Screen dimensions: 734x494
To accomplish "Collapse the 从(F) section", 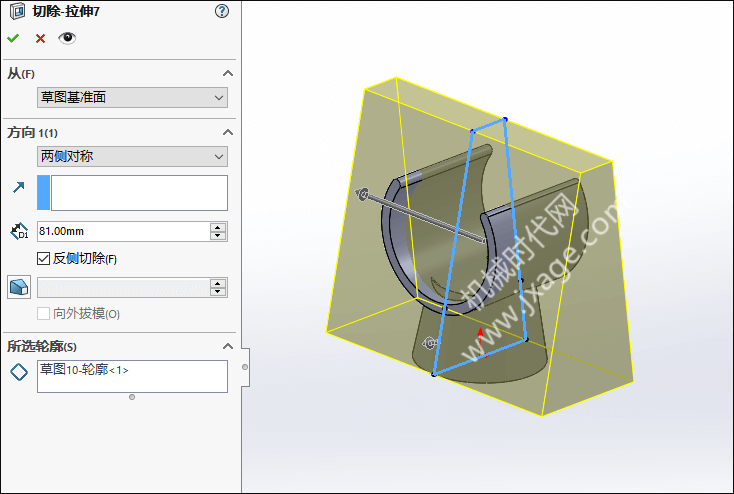I will pos(228,74).
